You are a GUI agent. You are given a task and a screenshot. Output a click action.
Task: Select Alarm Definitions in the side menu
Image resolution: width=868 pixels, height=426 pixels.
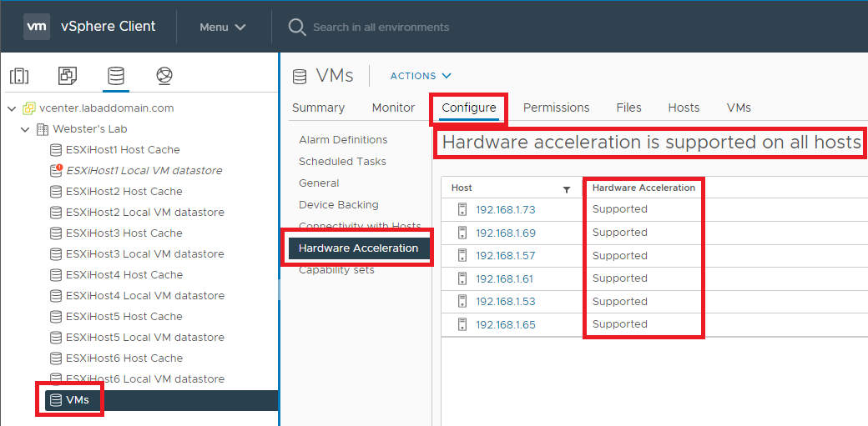tap(343, 140)
